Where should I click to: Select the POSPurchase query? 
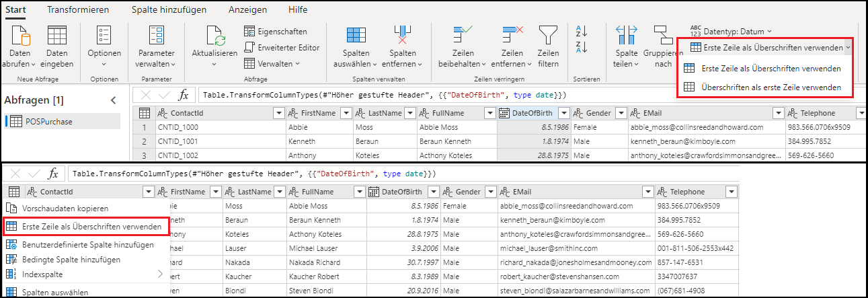[x=62, y=122]
